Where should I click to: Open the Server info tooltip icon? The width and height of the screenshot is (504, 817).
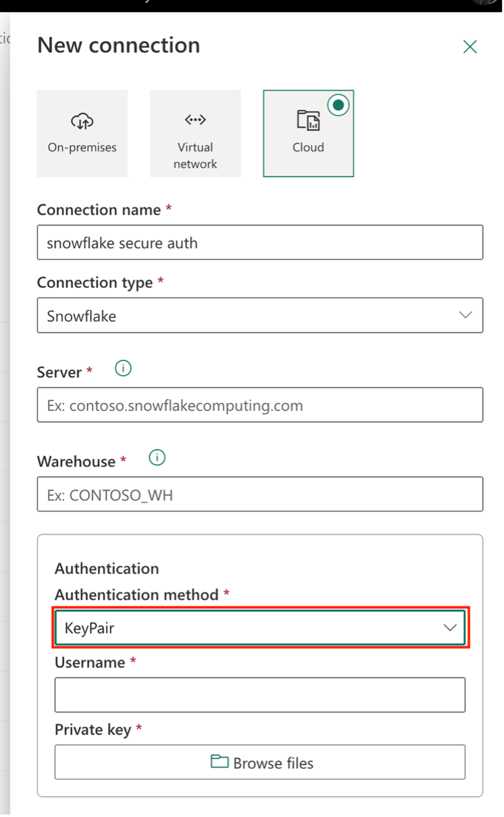[x=123, y=368]
